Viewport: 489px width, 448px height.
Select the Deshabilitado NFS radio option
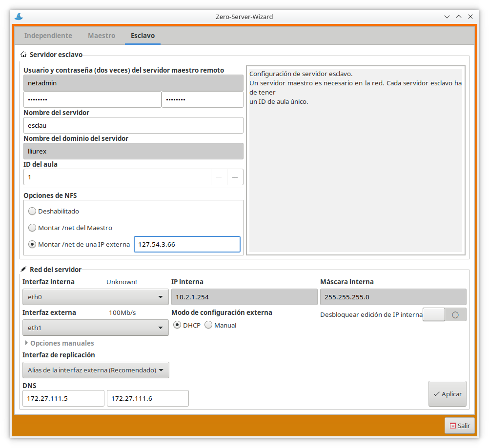click(32, 212)
